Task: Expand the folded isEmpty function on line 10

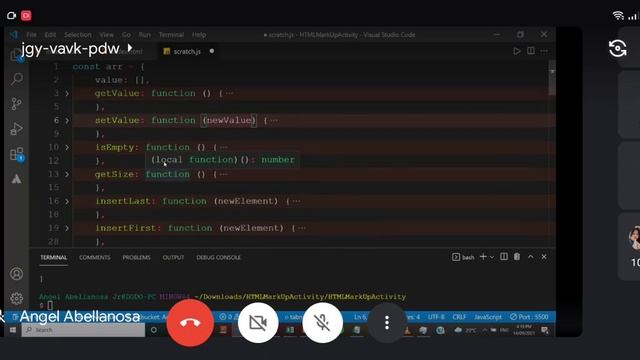Action: click(67, 147)
